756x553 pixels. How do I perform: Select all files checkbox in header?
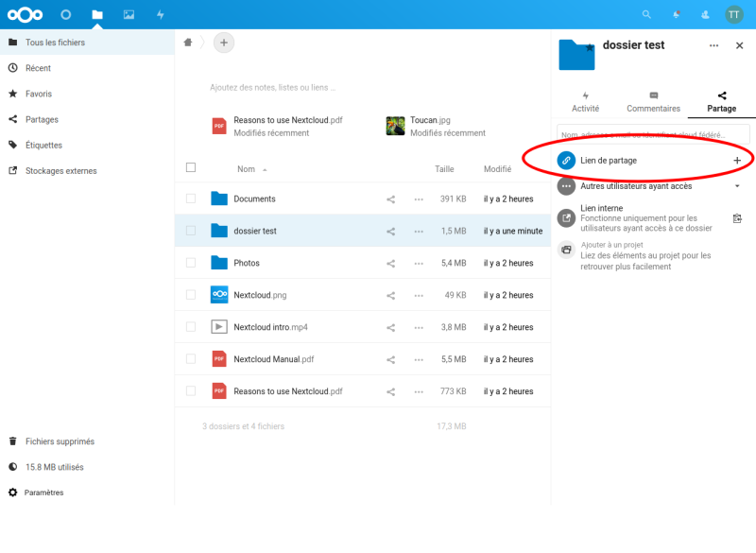(191, 168)
